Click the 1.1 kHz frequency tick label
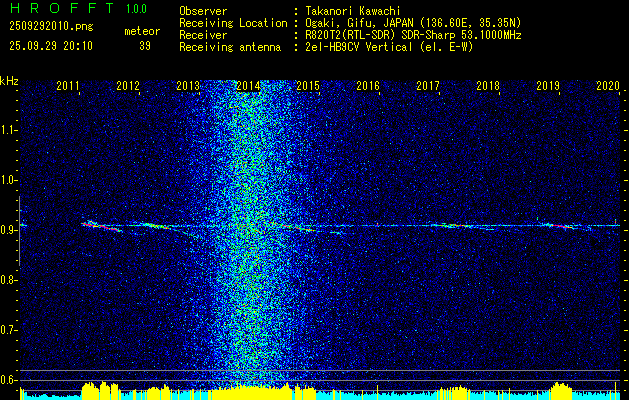Viewport: 629px width, 400px height. tap(8, 130)
